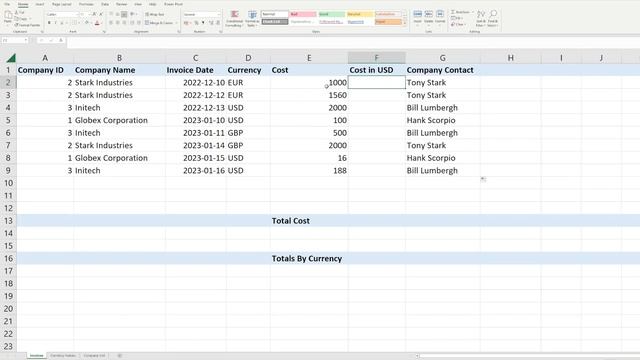Screen dimensions: 640x360
Task: Click the Middle Align icon
Action: 118,14
